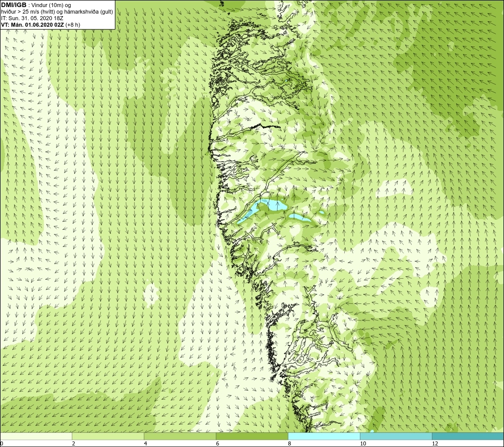Click the smaller cyan wind patch to the east

point(300,218)
